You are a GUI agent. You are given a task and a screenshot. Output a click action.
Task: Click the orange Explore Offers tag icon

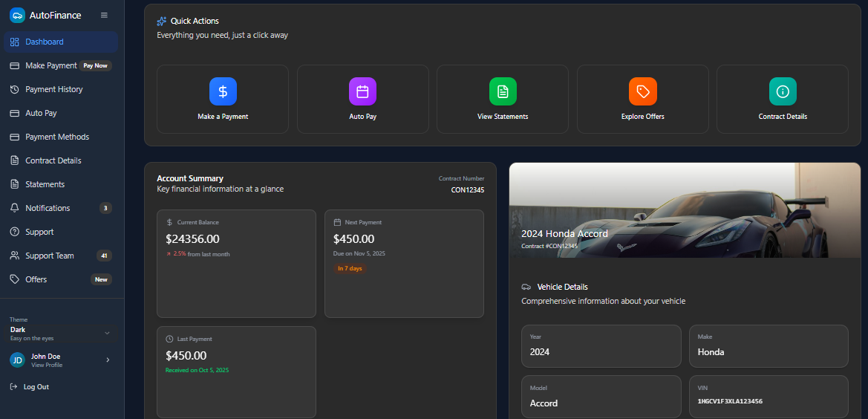click(x=642, y=91)
